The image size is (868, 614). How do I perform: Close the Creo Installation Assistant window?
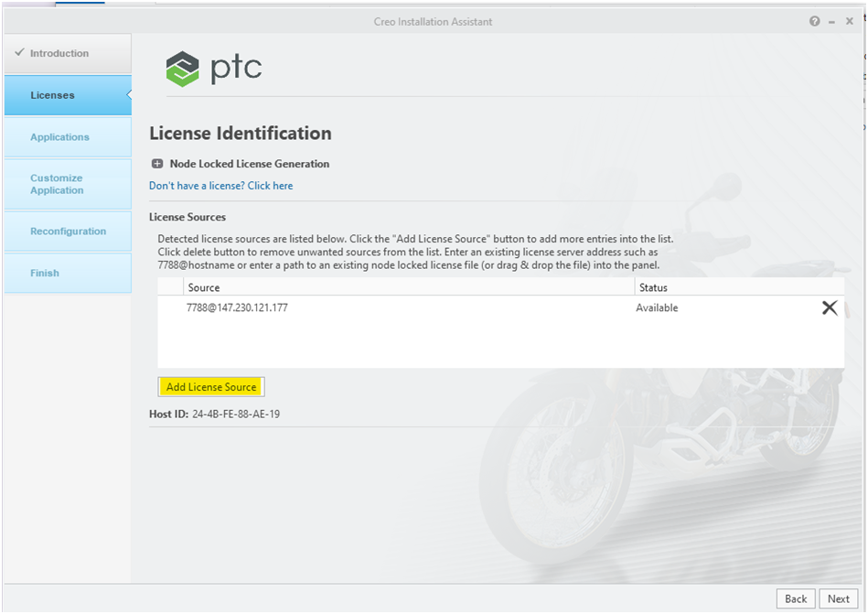click(x=849, y=21)
